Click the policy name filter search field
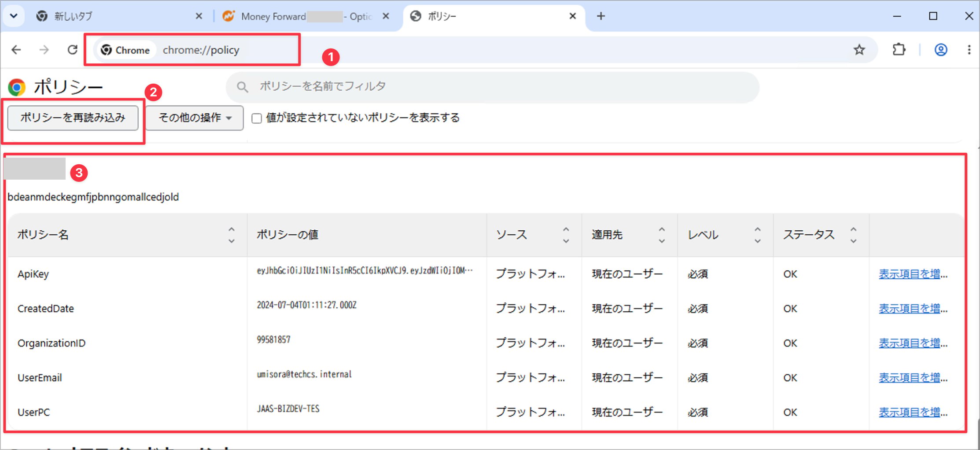This screenshot has height=450, width=980. coord(492,87)
